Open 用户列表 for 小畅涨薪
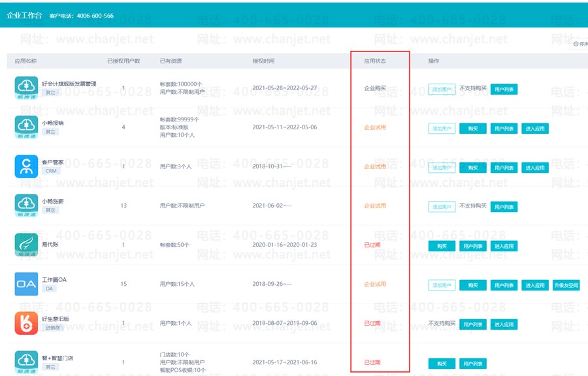588x376 pixels. (504, 207)
